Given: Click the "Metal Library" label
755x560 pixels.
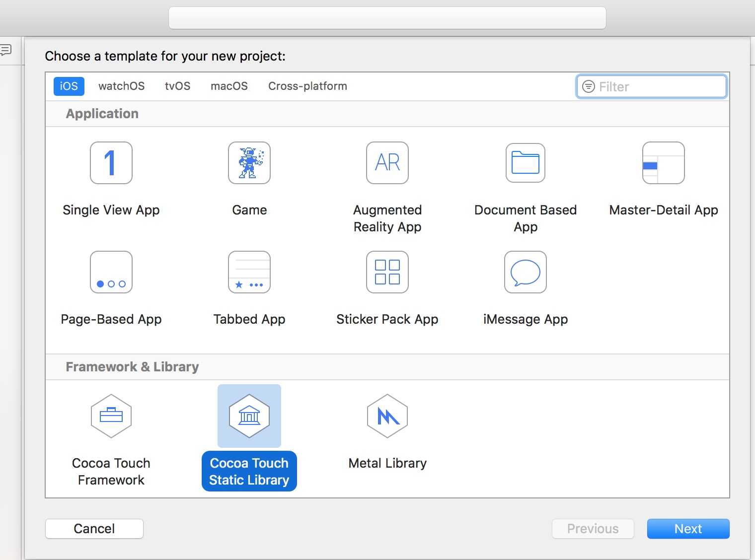Looking at the screenshot, I should click(x=387, y=463).
